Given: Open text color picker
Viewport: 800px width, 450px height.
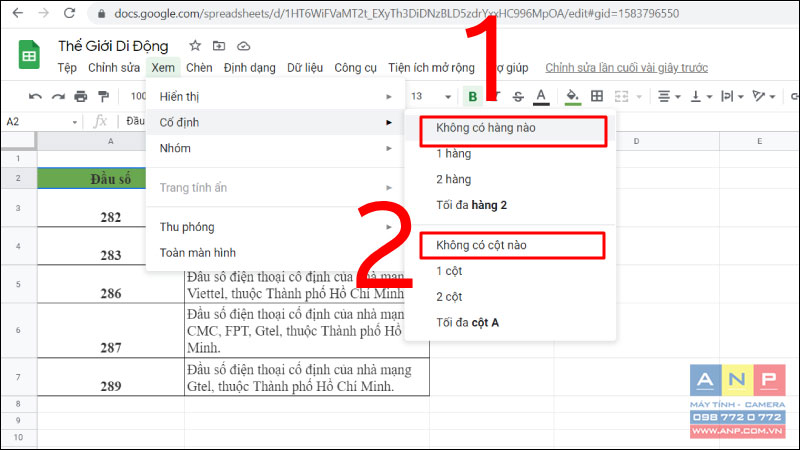Looking at the screenshot, I should [541, 96].
